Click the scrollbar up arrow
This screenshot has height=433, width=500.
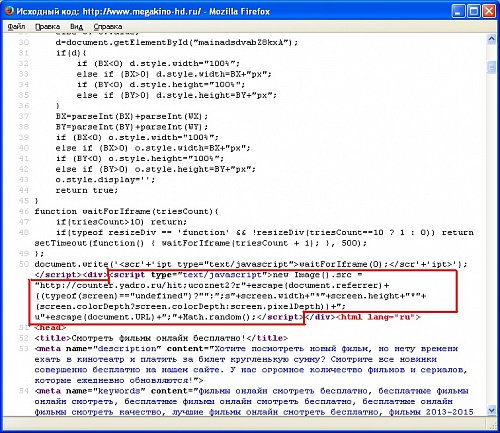[x=491, y=39]
